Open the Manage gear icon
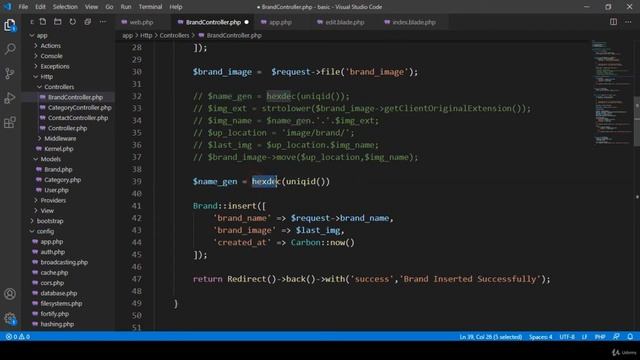 click(10, 318)
